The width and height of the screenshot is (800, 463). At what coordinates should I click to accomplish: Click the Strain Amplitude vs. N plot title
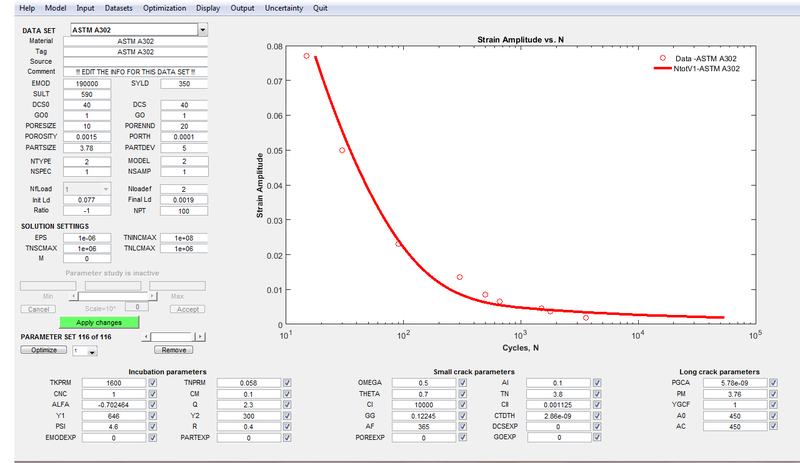pos(520,39)
